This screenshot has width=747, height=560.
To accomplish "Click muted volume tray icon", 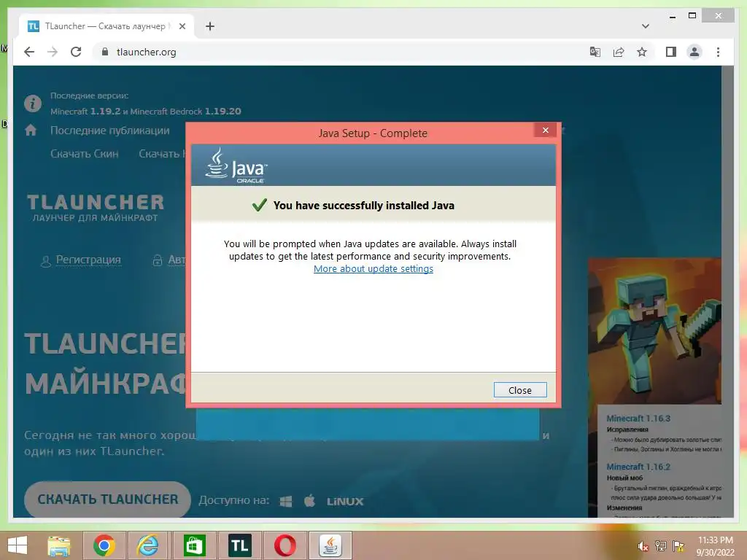I will [x=643, y=546].
